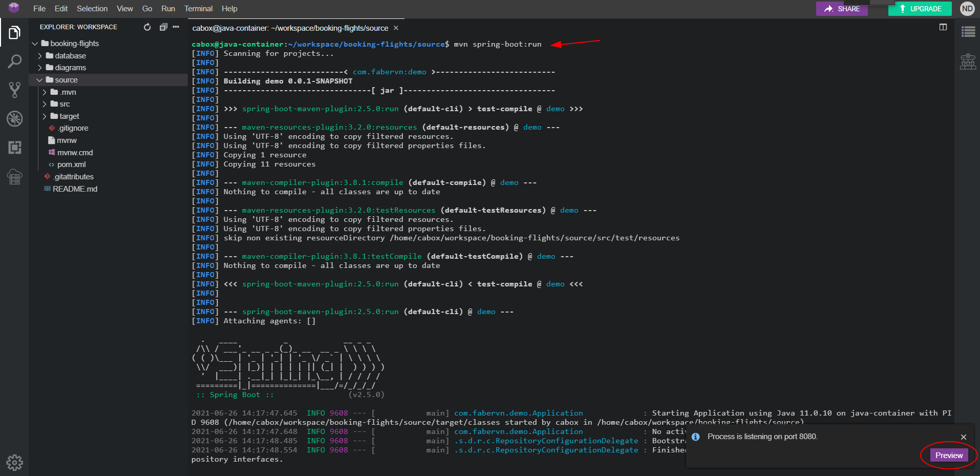Open the mvnw file
Screen dimensions: 980x476
pyautogui.click(x=67, y=140)
